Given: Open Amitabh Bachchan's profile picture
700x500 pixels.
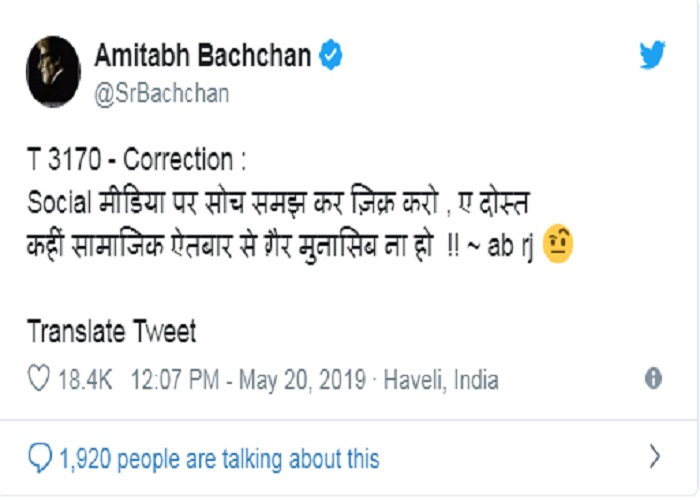Looking at the screenshot, I should pyautogui.click(x=54, y=72).
